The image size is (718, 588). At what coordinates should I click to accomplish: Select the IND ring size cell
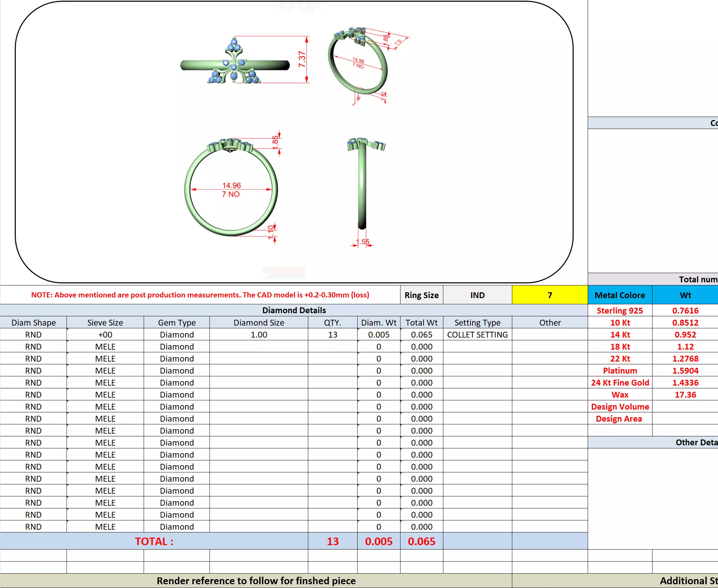477,295
